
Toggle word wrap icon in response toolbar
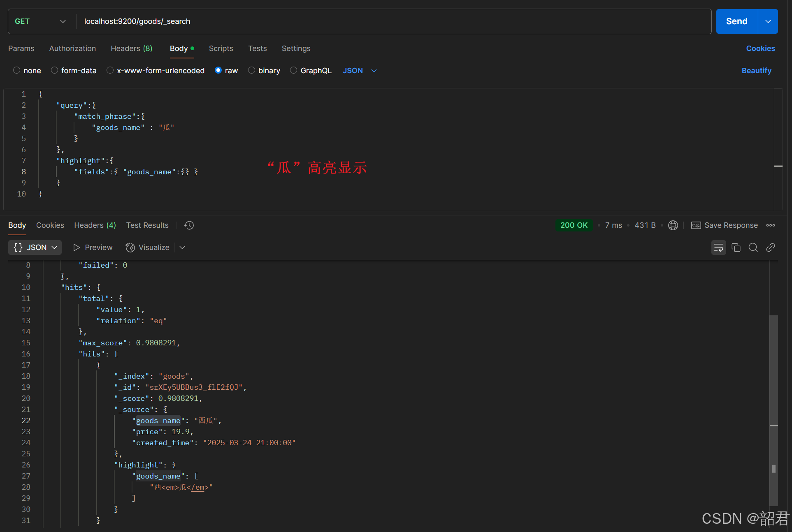(x=718, y=247)
